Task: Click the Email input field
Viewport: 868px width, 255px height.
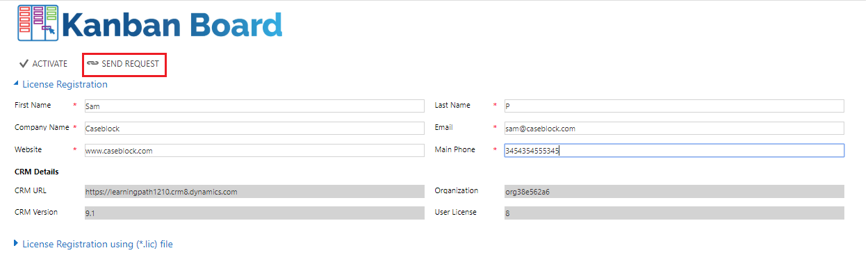Action: pos(673,129)
